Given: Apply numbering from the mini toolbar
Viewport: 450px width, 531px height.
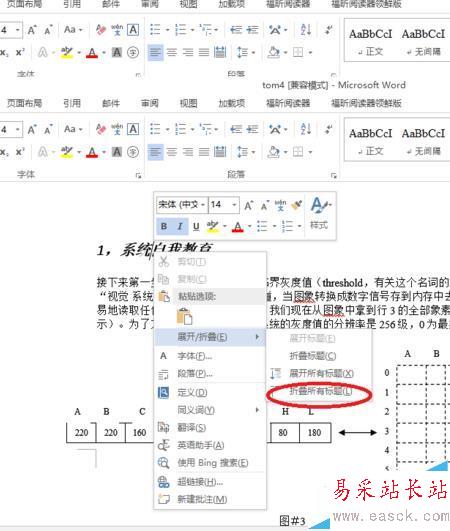Looking at the screenshot, I should 287,226.
